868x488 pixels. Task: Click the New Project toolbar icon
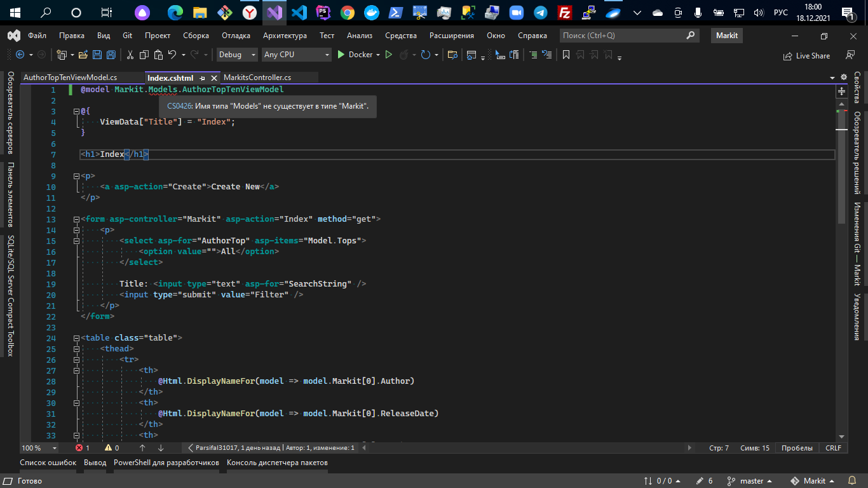click(x=62, y=55)
